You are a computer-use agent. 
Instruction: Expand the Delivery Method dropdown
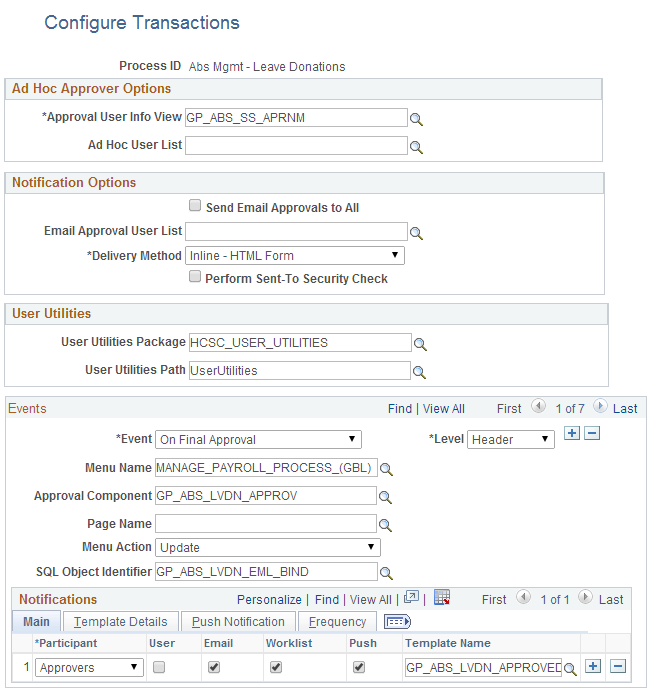point(295,256)
